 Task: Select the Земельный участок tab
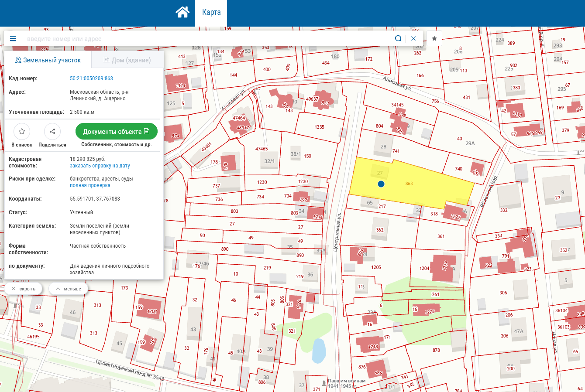click(48, 60)
